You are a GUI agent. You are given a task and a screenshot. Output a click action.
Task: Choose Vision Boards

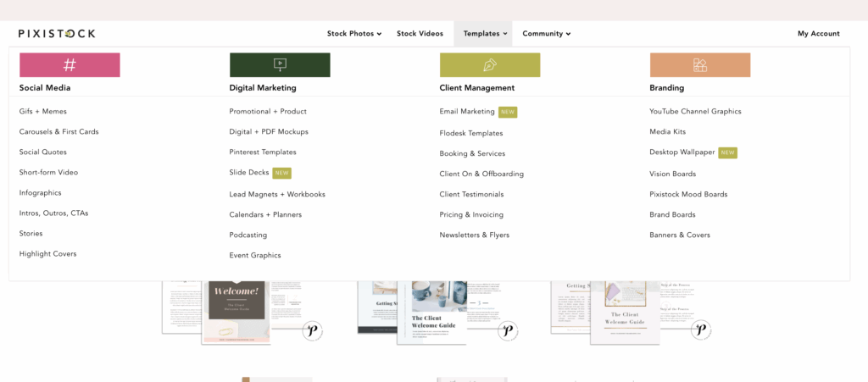point(672,174)
